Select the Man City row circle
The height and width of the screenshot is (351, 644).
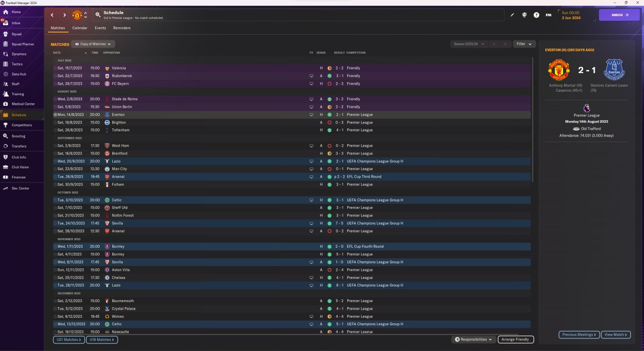pos(55,169)
